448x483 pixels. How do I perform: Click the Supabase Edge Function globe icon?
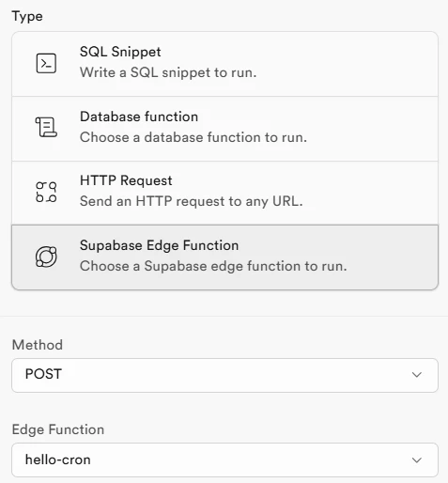(x=46, y=257)
